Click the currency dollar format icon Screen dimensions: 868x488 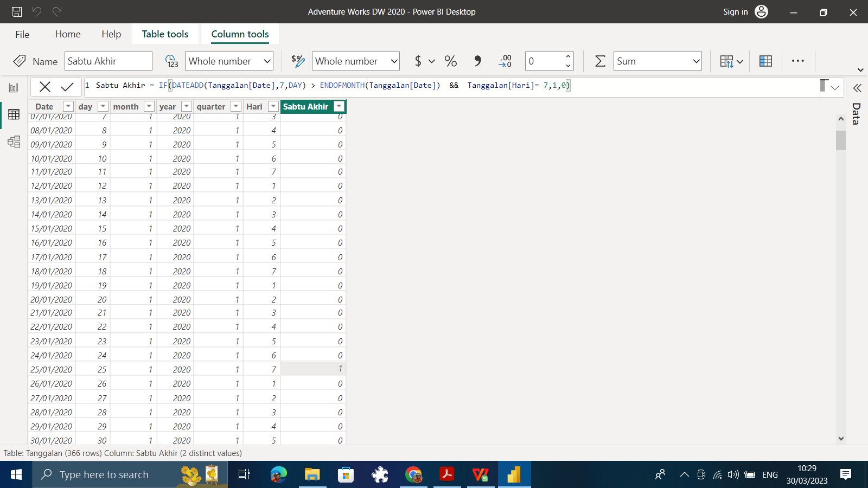[x=418, y=61]
